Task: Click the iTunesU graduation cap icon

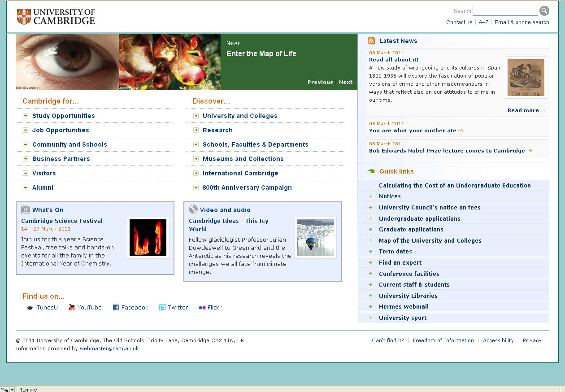Action: pos(30,308)
